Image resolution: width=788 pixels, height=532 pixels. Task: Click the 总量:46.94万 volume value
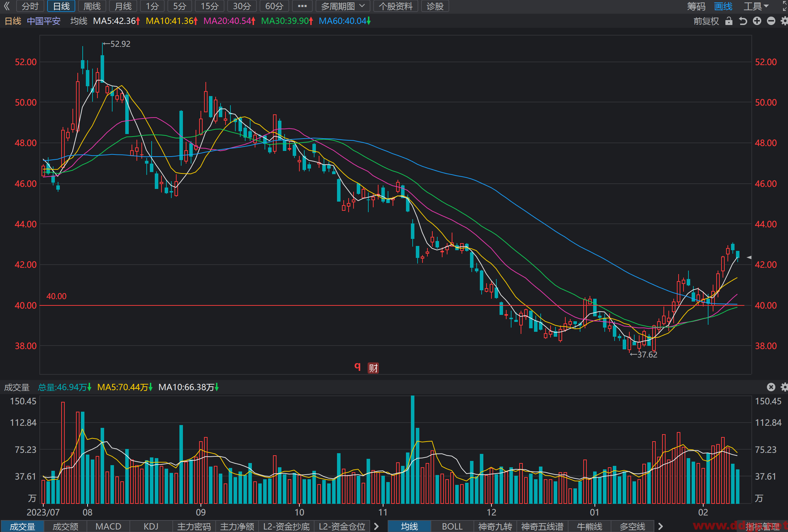click(65, 387)
